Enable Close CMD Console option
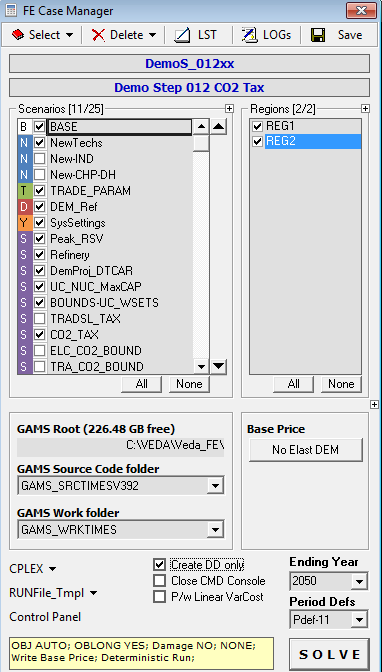 click(x=159, y=581)
